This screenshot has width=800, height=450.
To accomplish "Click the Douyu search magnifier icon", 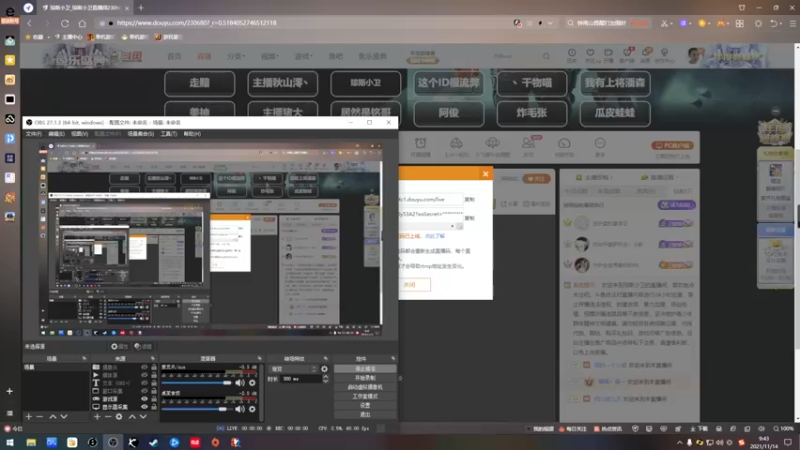I will [x=546, y=56].
